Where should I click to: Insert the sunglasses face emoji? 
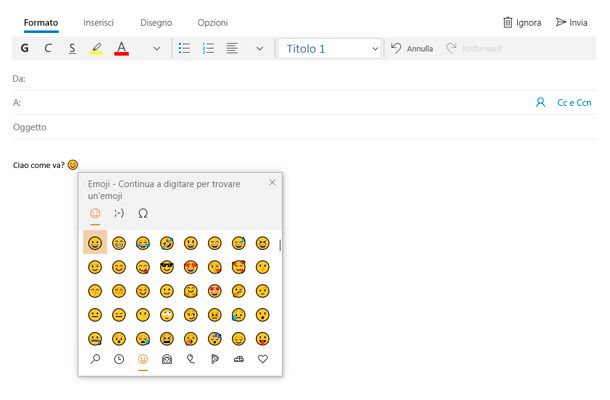coord(167,267)
